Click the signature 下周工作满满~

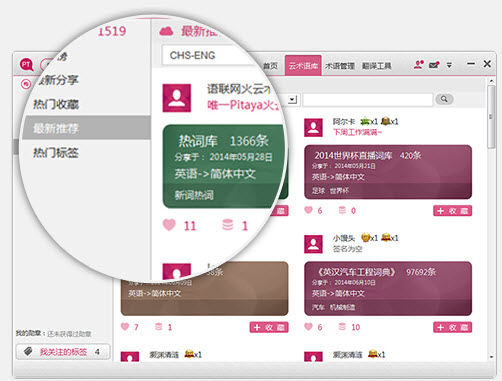357,132
